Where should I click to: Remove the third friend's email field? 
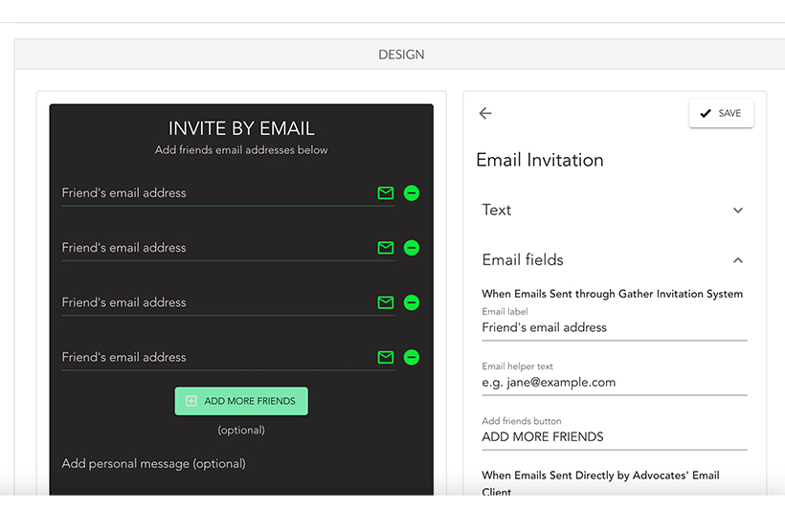point(412,302)
